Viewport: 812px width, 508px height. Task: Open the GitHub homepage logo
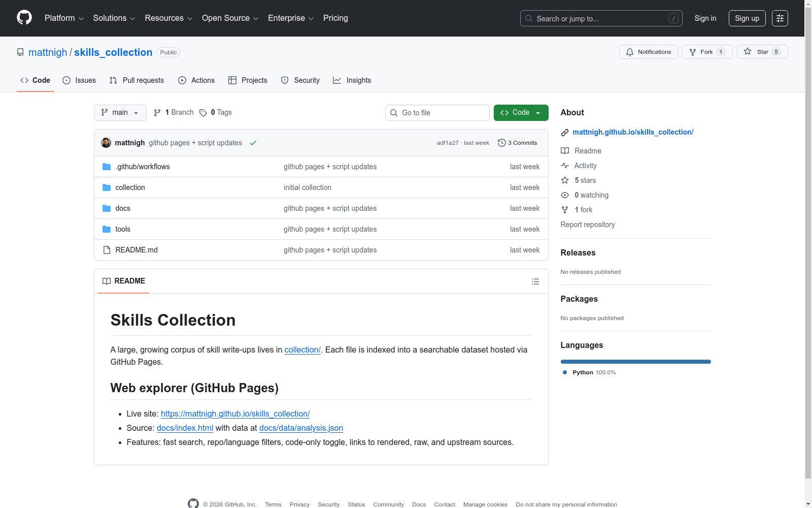click(x=24, y=18)
